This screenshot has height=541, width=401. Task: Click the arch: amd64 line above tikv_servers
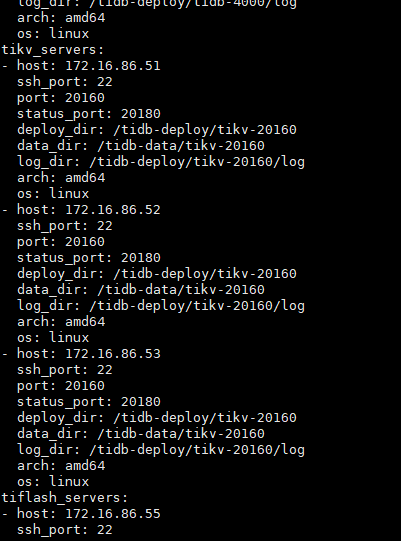point(61,18)
